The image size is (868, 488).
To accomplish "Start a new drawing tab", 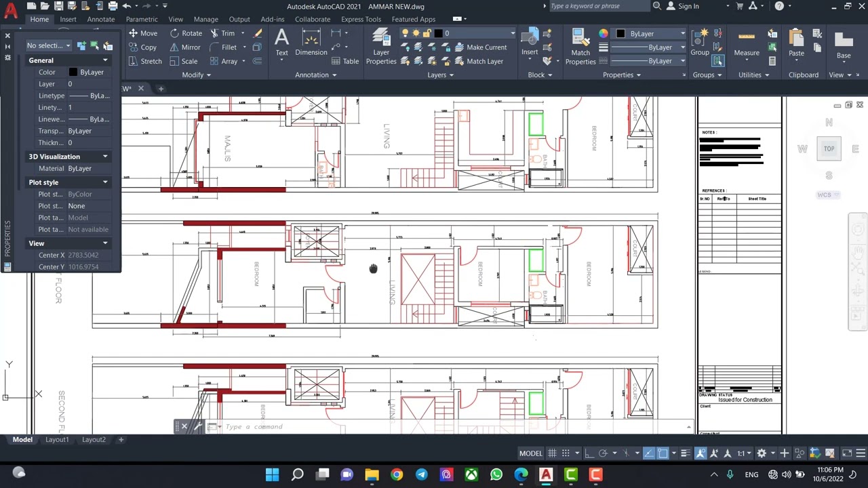I will coord(161,89).
